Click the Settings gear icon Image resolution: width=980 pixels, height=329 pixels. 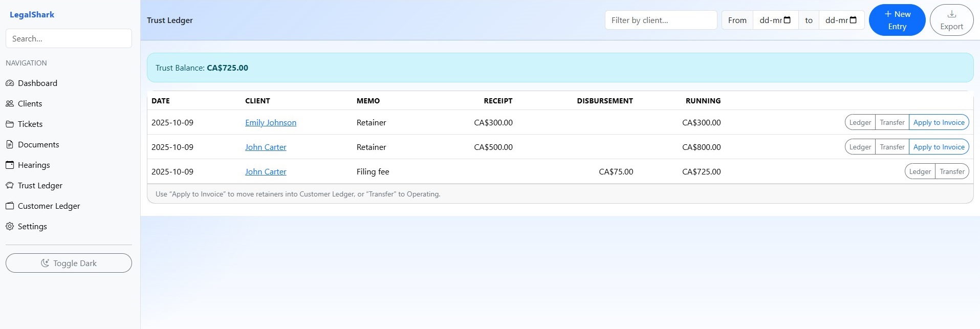point(10,226)
